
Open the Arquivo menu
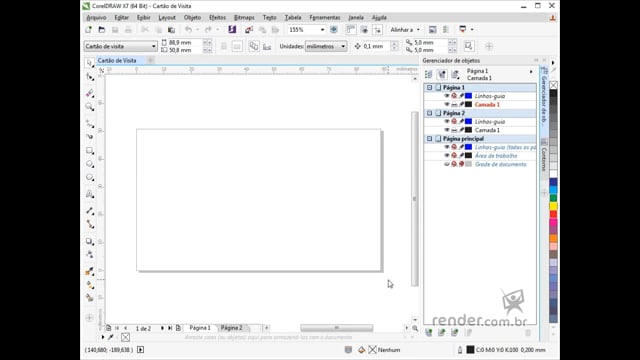pos(96,18)
